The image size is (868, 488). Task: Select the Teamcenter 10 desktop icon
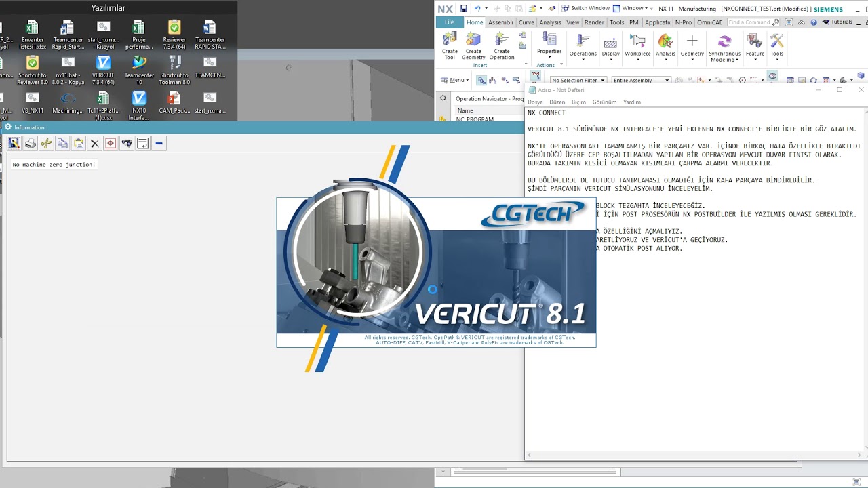pyautogui.click(x=139, y=71)
